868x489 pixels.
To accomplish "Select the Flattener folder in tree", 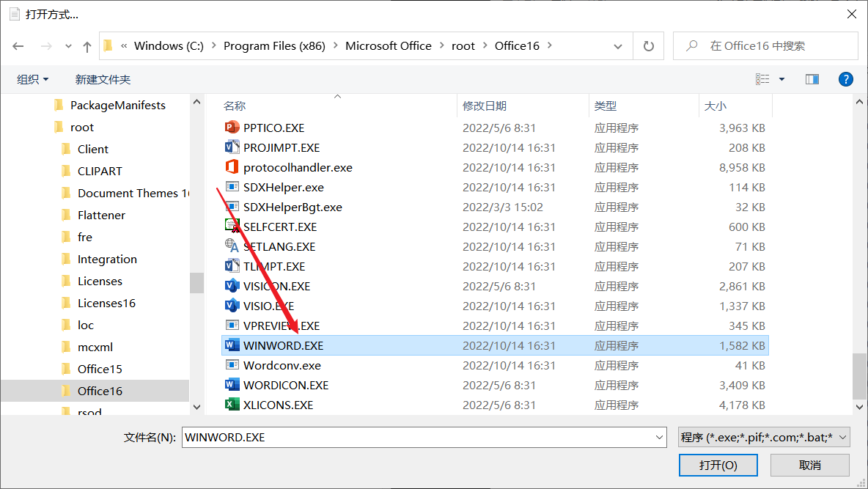I will tap(101, 215).
